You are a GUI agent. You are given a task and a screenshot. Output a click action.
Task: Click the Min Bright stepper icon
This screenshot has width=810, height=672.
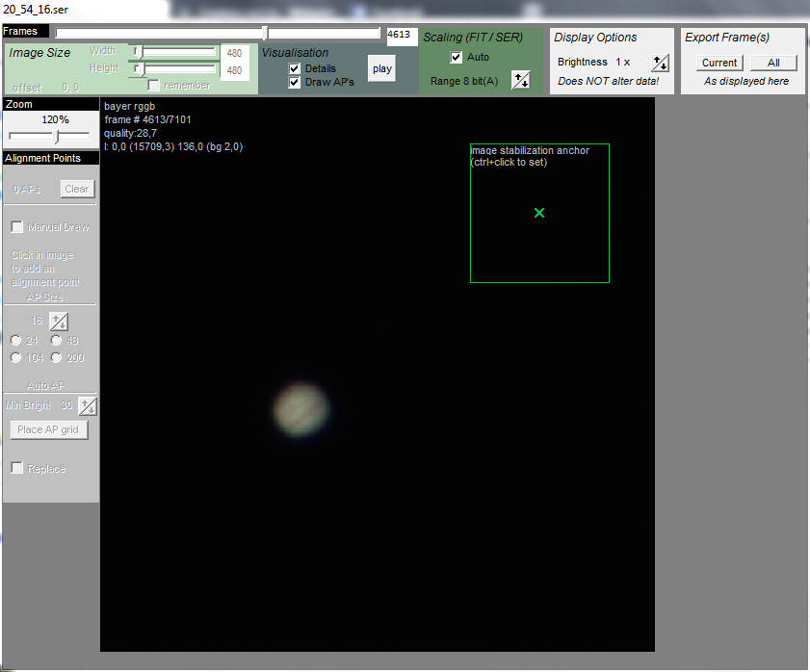pyautogui.click(x=88, y=406)
